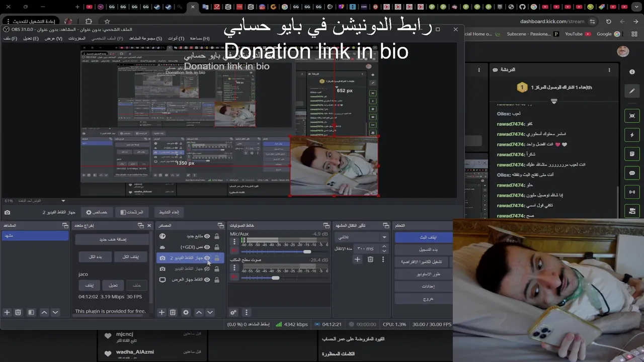
Task: Open Tools (T) menu in OBS
Action: click(176, 38)
